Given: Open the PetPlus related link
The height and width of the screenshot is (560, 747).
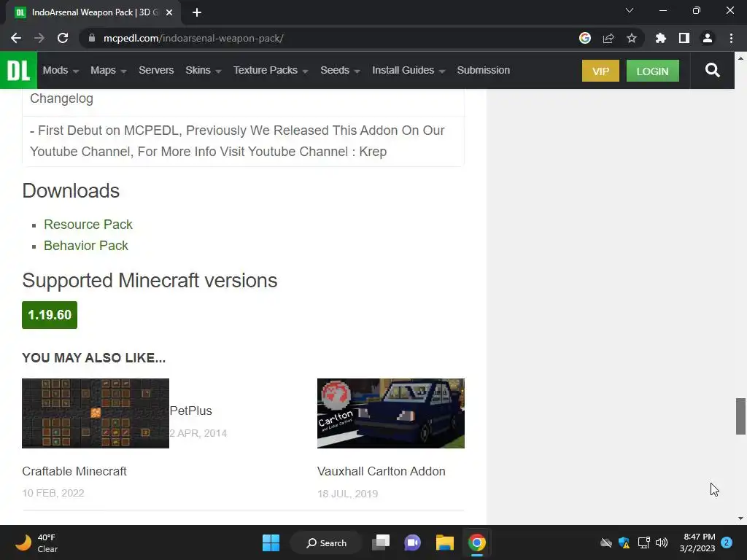Looking at the screenshot, I should coord(190,411).
